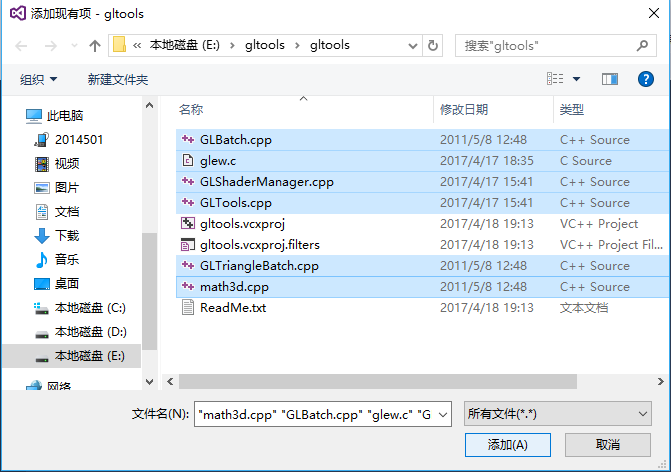Click 新建文件夹 to create new folder
671x472 pixels.
click(118, 80)
